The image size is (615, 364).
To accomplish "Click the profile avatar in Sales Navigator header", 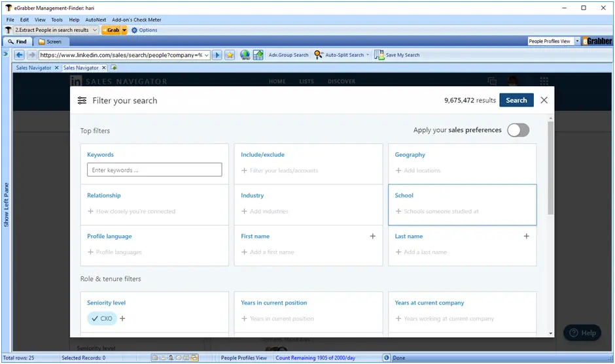I will coord(513,81).
